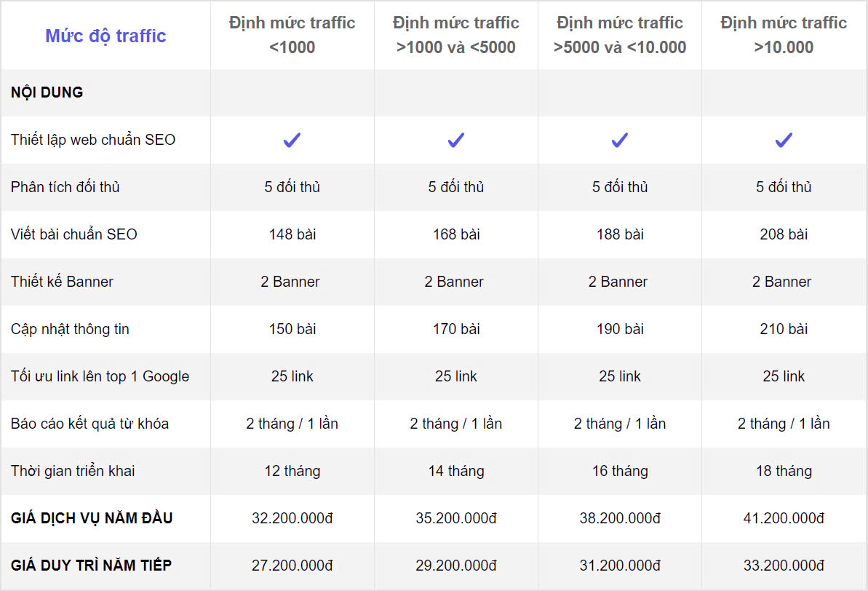The width and height of the screenshot is (868, 591).
Task: Click the 16 tháng duration cell
Action: point(620,471)
